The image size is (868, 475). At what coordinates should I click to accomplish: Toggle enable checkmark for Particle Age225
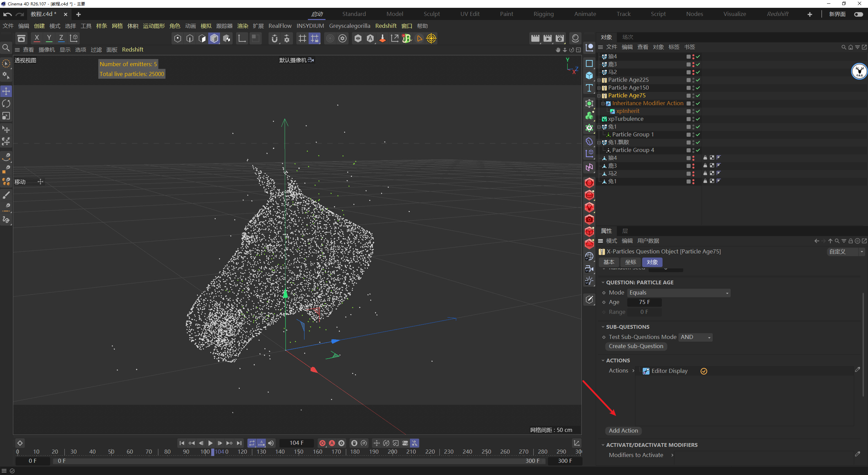pyautogui.click(x=698, y=80)
